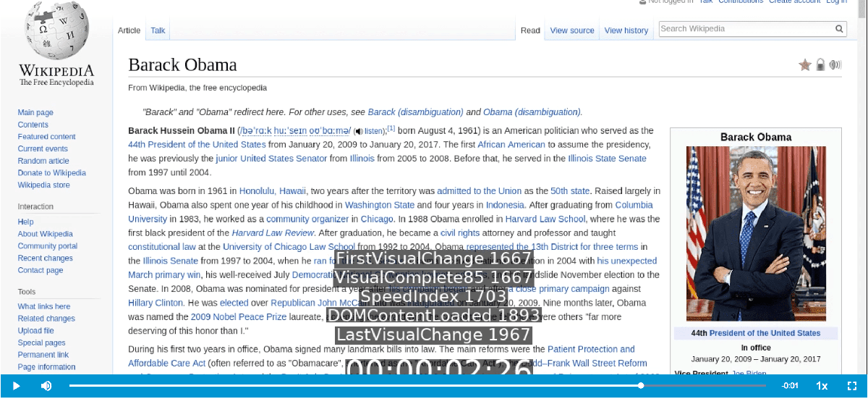868x399 pixels.
Task: Open citation footnote [1] link
Action: (391, 129)
